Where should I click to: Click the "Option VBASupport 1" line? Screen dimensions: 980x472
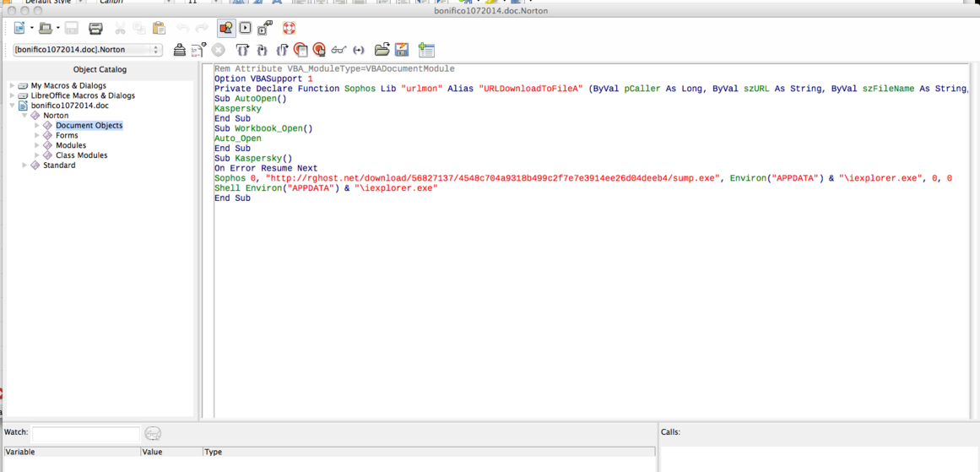point(263,79)
